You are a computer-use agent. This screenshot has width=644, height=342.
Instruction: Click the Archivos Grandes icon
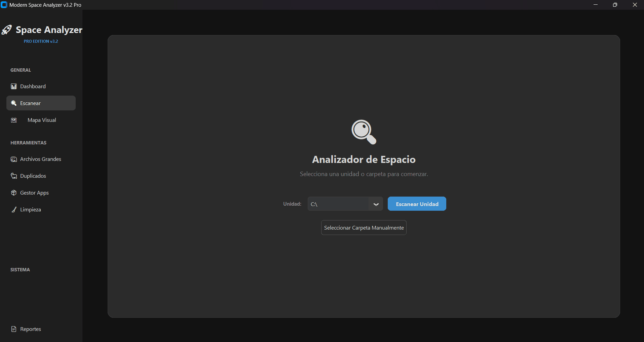(x=14, y=159)
